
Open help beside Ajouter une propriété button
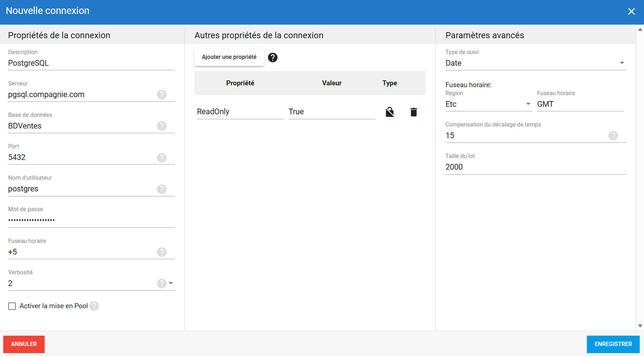pos(273,57)
